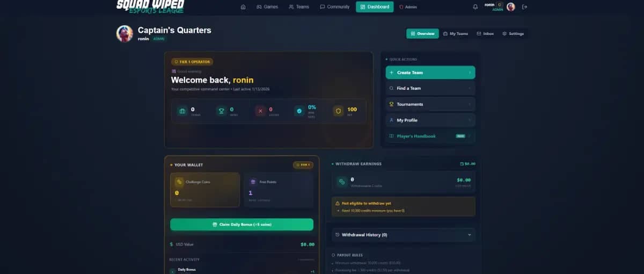Click the trophy Wins icon in the stats
644x274 pixels.
click(221, 111)
